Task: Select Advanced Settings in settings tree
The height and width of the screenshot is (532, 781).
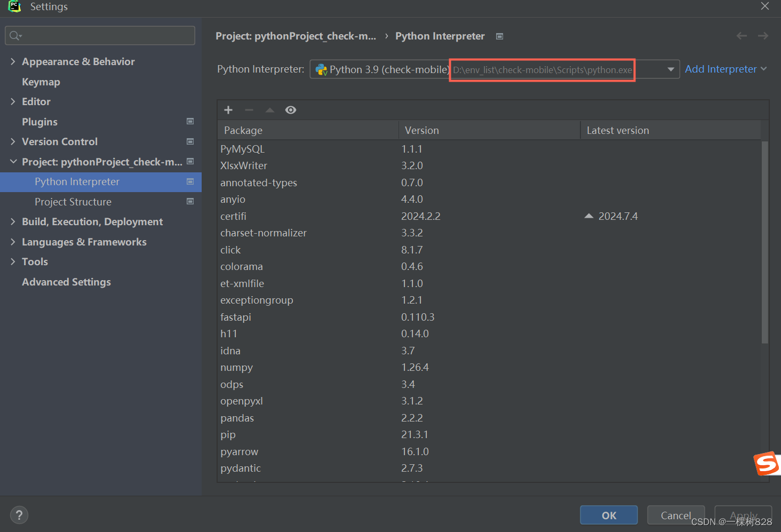Action: click(x=66, y=282)
